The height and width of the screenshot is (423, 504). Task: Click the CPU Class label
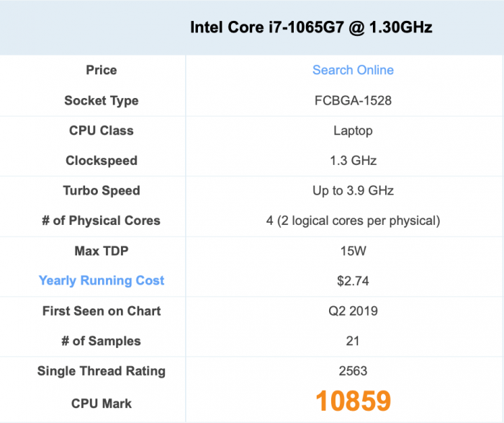102,130
